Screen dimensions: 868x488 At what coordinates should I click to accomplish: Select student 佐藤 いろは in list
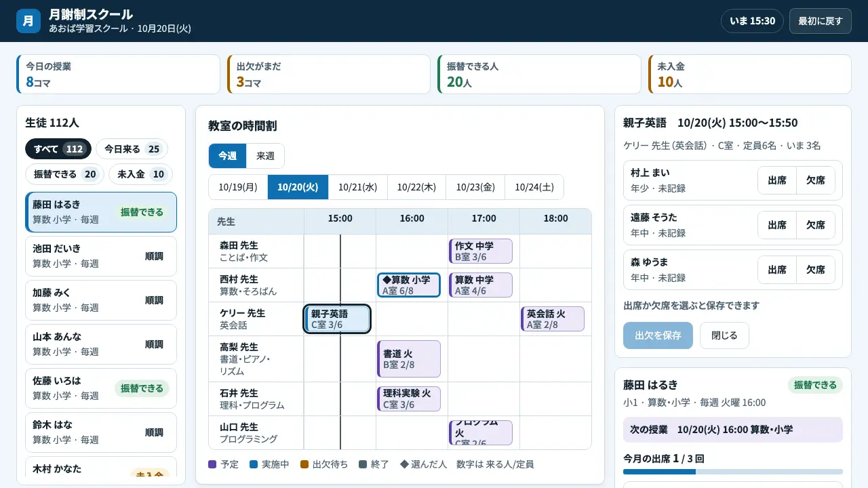[x=101, y=388]
